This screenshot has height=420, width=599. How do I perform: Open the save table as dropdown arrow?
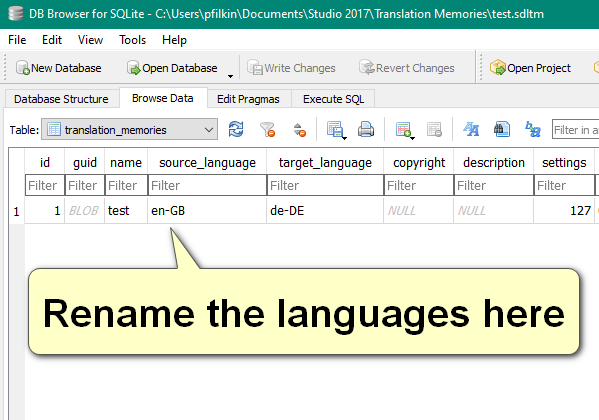[x=345, y=138]
